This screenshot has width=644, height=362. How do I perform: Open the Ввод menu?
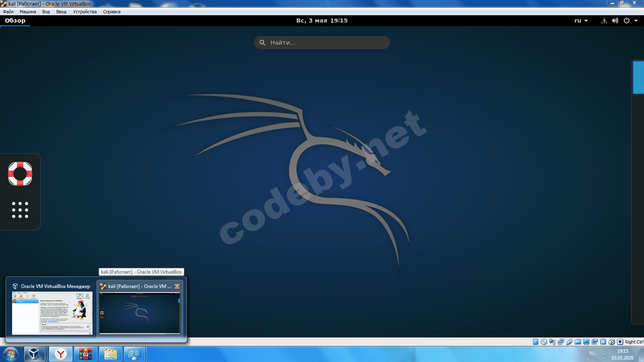pos(61,12)
